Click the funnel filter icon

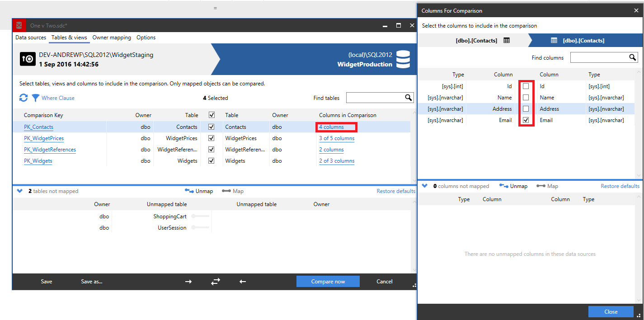pyautogui.click(x=35, y=98)
